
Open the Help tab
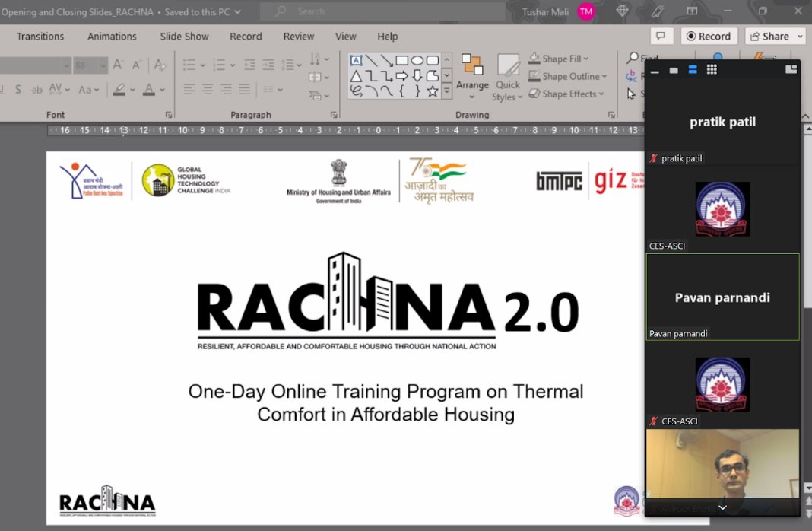387,37
